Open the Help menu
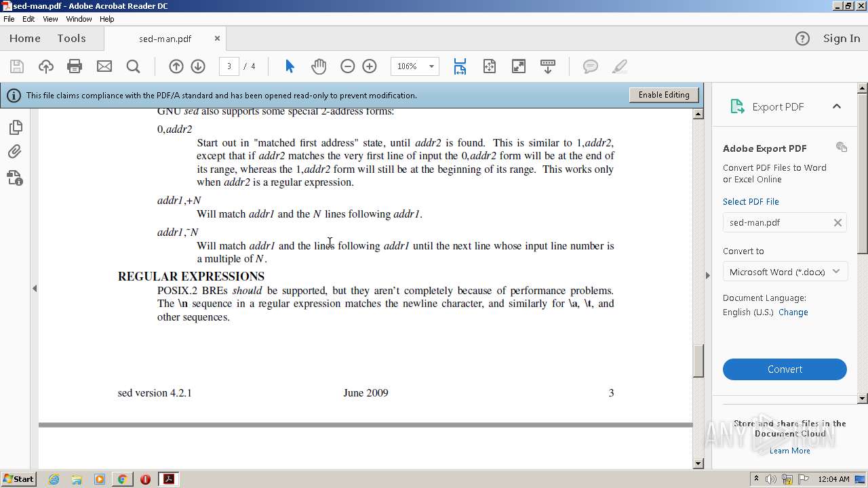 tap(107, 19)
